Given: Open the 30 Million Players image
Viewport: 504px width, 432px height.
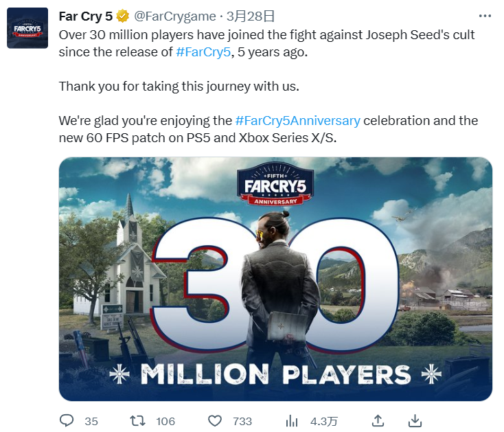Looking at the screenshot, I should click(x=275, y=279).
